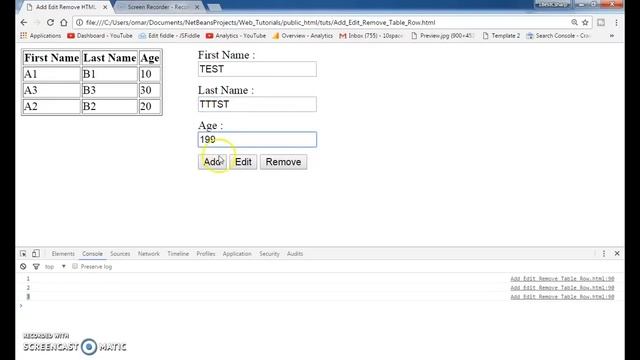The image size is (640, 360).
Task: Select table cell A2
Action: [x=52, y=107]
